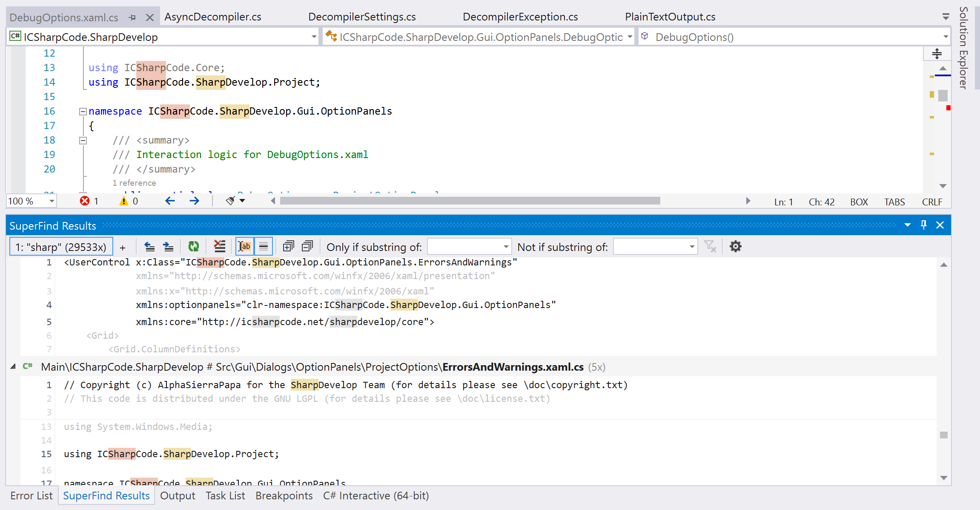Click the SuperFind results scrollbar thumb
The width and height of the screenshot is (980, 510).
(944, 435)
